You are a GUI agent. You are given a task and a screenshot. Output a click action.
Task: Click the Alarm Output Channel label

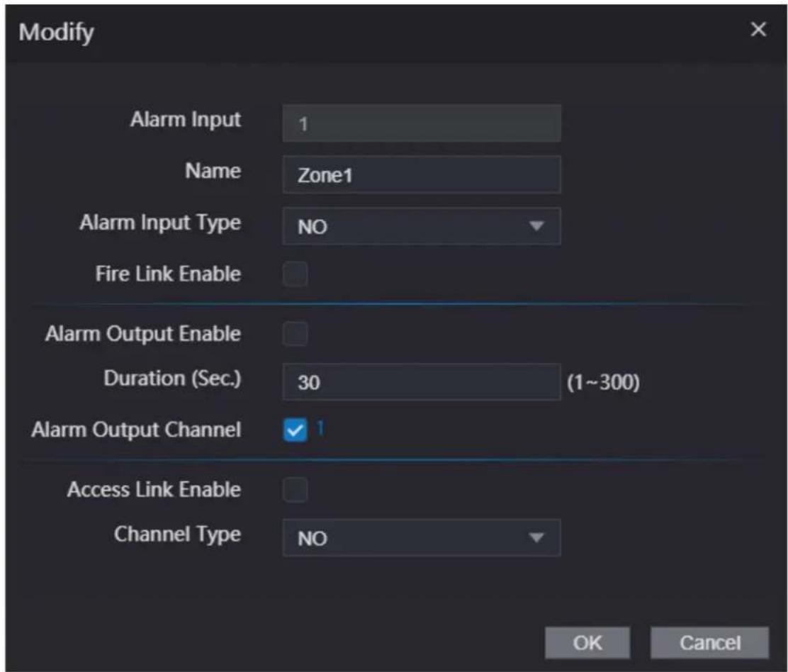click(136, 430)
